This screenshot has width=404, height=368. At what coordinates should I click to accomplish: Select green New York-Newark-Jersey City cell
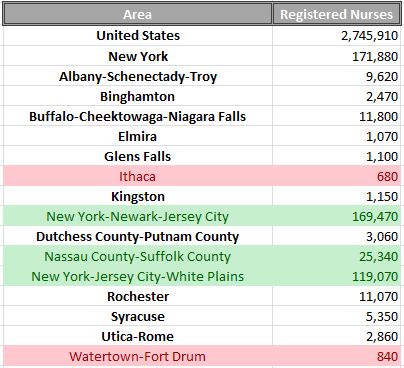(x=138, y=216)
